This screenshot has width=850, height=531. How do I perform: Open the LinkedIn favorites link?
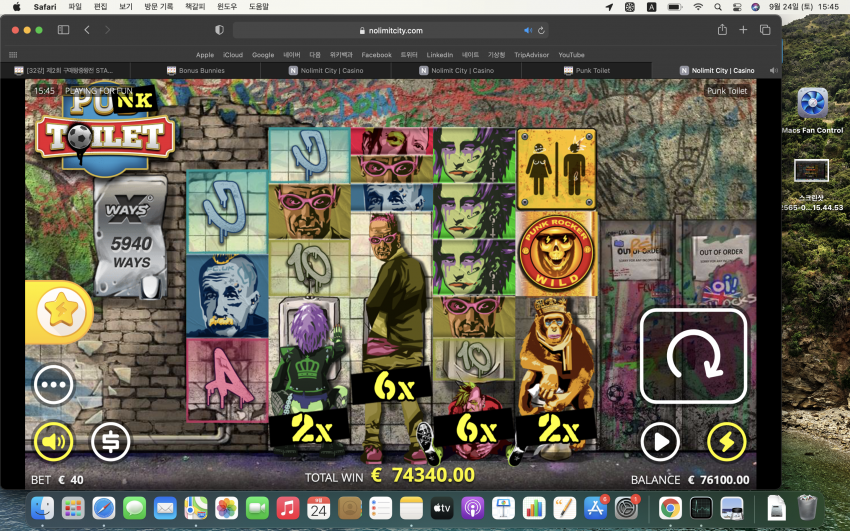coord(440,55)
